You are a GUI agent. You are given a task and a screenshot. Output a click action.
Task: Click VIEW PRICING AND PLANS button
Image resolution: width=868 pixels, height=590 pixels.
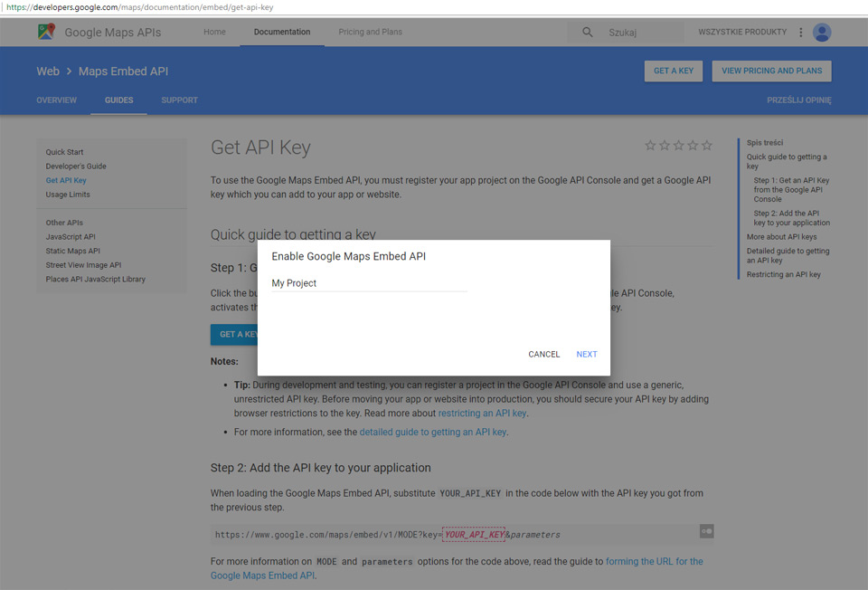pyautogui.click(x=771, y=71)
